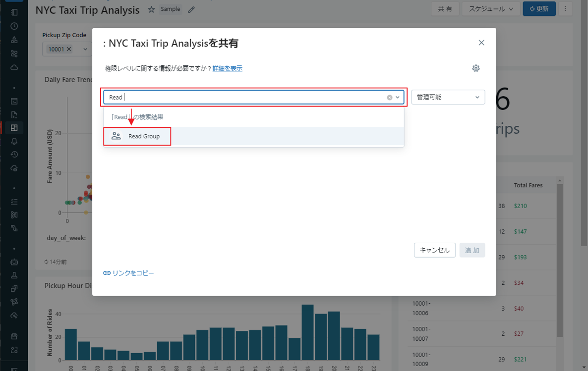588x371 pixels.
Task: Open sharing settings gear icon in dialog
Action: 476,68
